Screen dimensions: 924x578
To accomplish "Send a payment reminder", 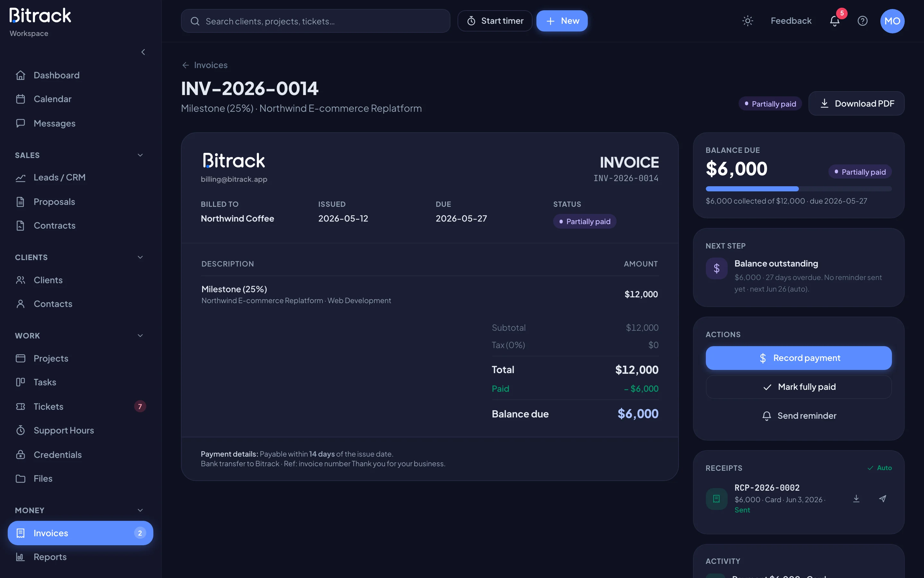I will click(x=798, y=416).
